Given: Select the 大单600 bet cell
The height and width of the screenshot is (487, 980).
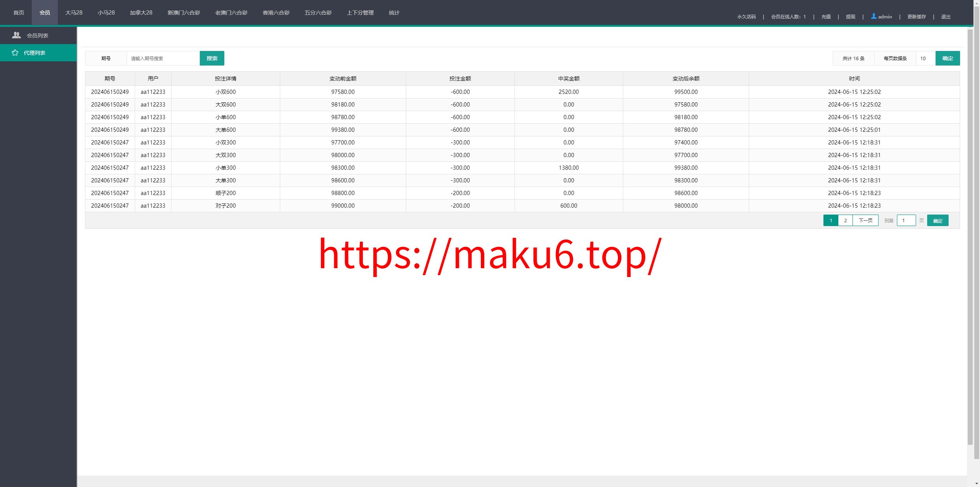Looking at the screenshot, I should pos(225,130).
